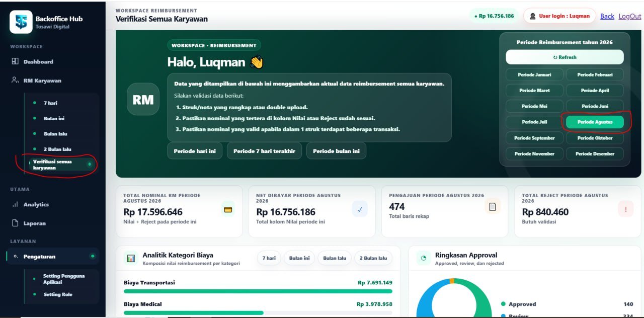Click the WORKSPACE · REIMBURSEMENT pill label
Viewport: 644px width, 318px height.
[x=214, y=45]
